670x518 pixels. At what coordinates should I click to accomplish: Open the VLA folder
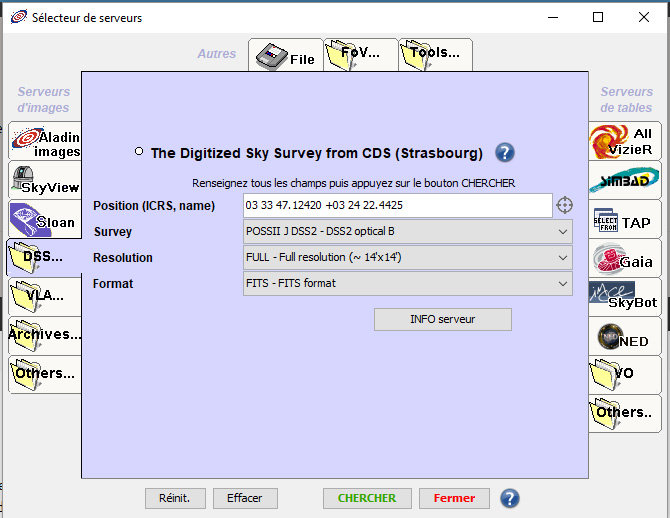[x=45, y=296]
